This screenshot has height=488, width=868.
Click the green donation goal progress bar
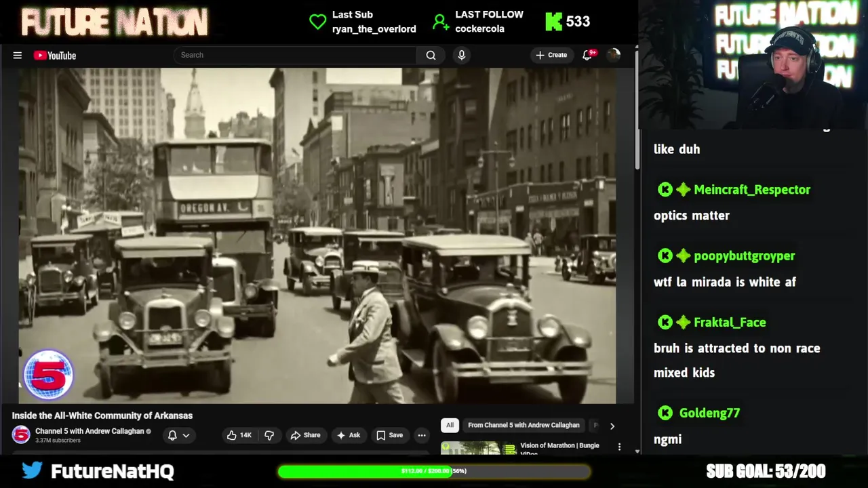coord(434,471)
